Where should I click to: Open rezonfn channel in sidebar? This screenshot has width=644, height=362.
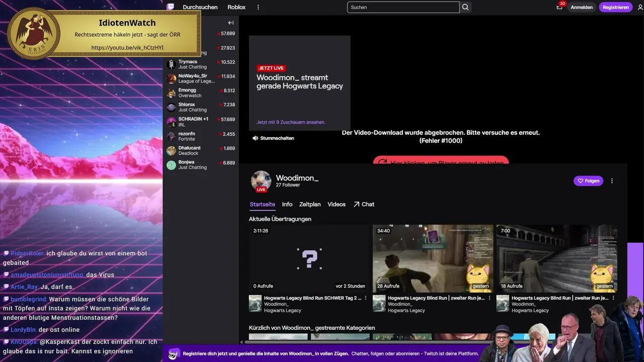click(x=201, y=136)
